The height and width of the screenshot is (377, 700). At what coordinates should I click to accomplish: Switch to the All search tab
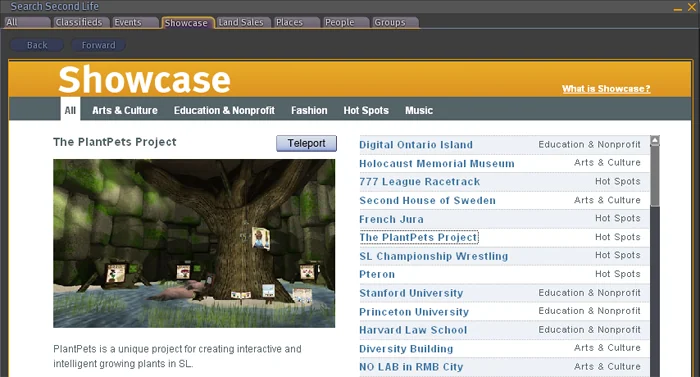[x=27, y=22]
